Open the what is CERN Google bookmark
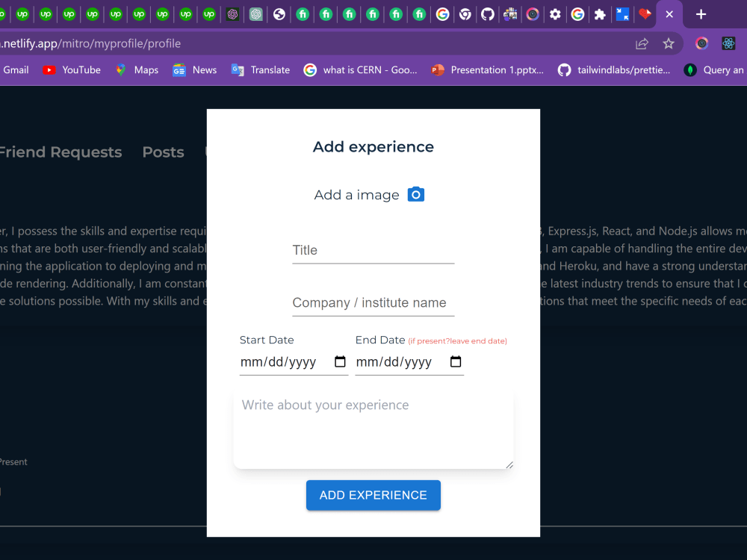The height and width of the screenshot is (560, 747). click(361, 70)
